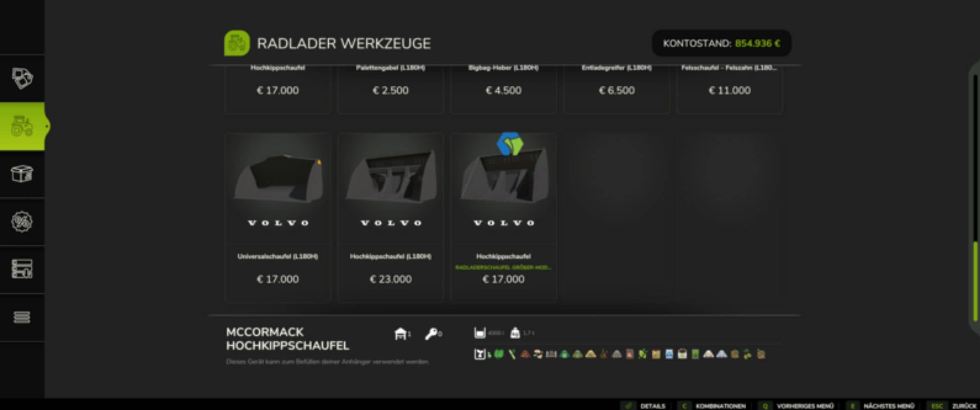Open the brands category sidebar icon
980x410 pixels.
(22, 78)
